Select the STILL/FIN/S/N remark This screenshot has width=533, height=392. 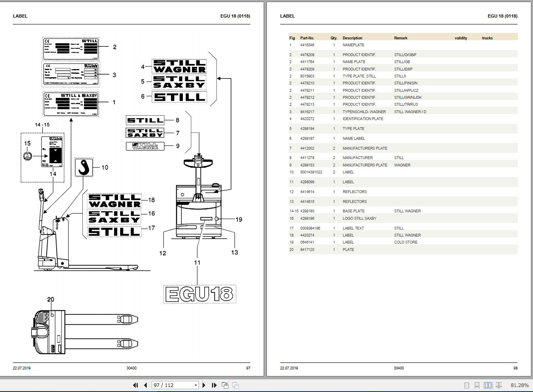406,83
